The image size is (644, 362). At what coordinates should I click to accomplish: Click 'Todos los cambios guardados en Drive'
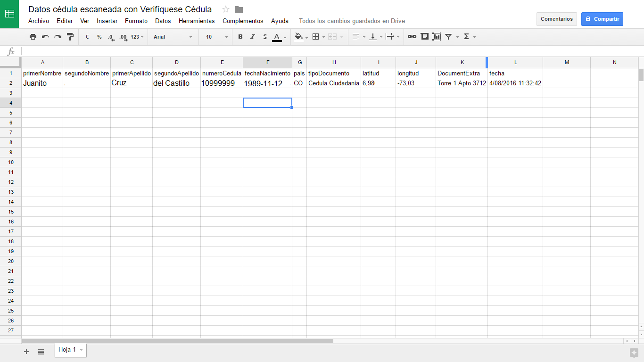click(x=352, y=21)
